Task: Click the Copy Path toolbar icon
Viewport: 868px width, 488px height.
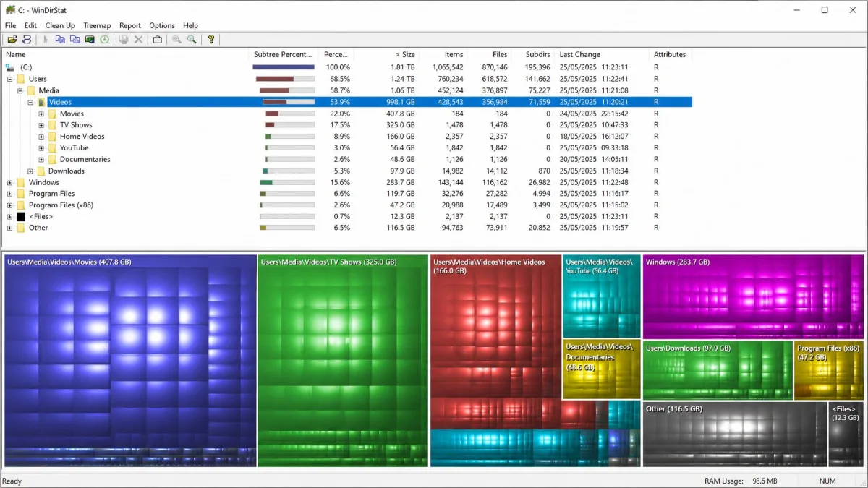Action: click(x=60, y=39)
